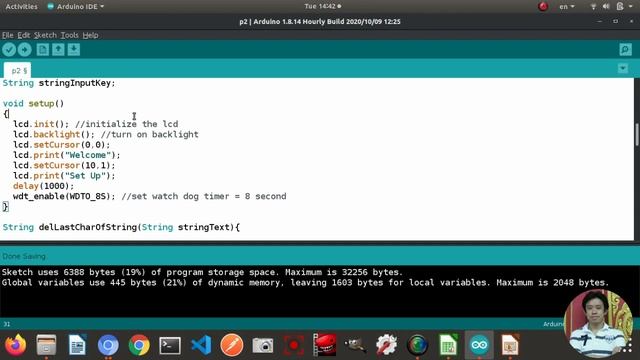Open the Edit menu

(x=24, y=35)
